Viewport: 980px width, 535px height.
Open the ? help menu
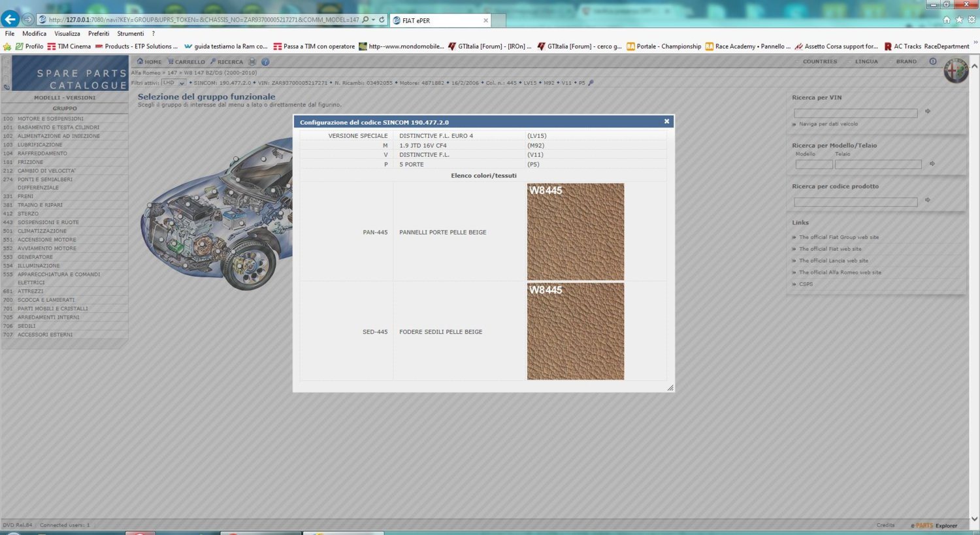pos(154,33)
